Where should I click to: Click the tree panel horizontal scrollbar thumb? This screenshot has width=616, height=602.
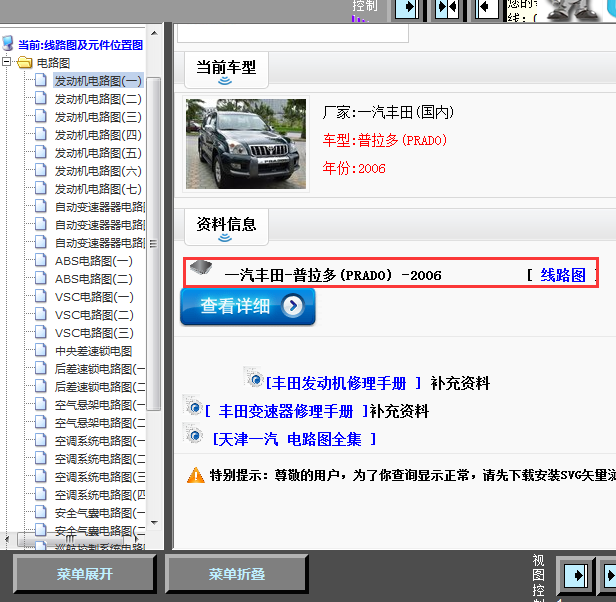(72, 539)
